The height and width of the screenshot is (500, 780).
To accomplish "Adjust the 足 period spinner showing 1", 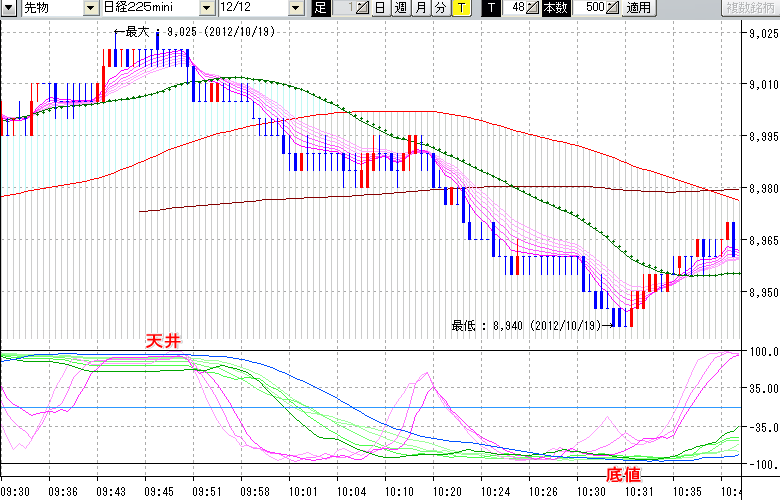I will (x=363, y=8).
